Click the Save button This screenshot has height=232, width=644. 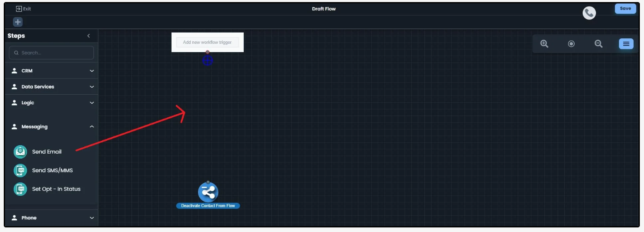(x=625, y=9)
